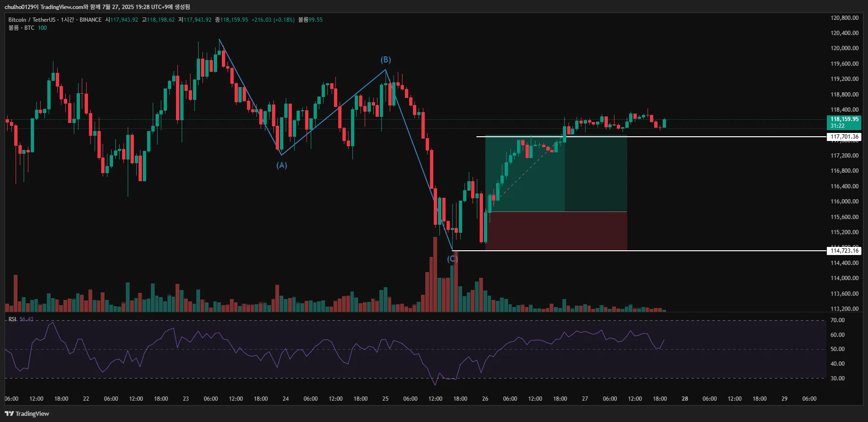Click the Bitcoin / TetherUS symbol title
The width and height of the screenshot is (868, 422).
(x=32, y=20)
